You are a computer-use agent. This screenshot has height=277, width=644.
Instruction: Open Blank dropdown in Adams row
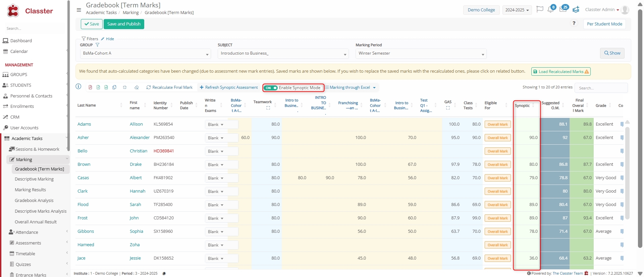coord(221,124)
